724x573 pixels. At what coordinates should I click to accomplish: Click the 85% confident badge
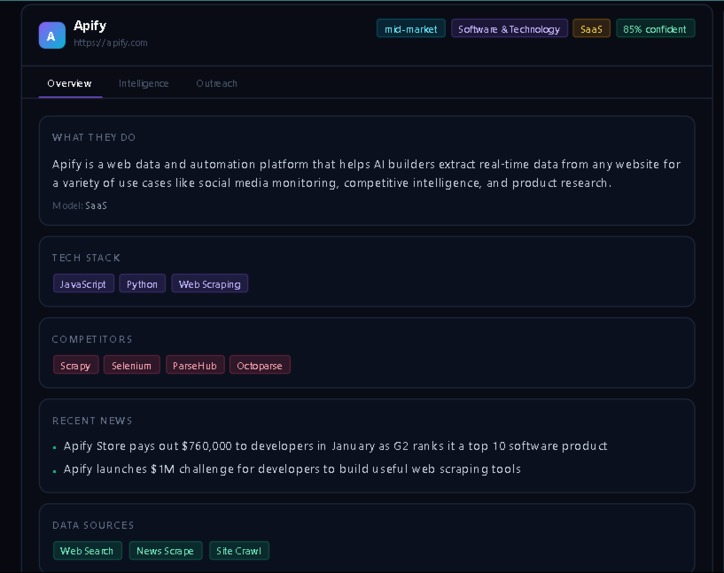(x=655, y=29)
